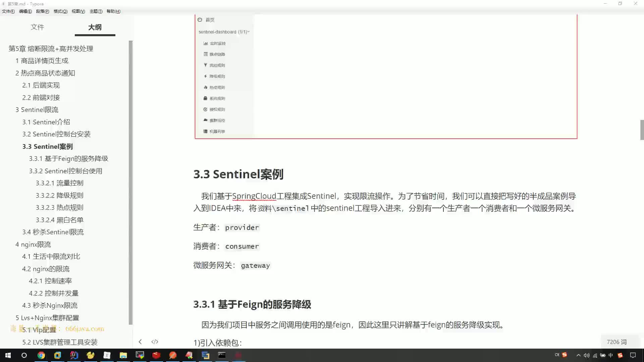Open File Explorer from taskbar

tap(123, 355)
